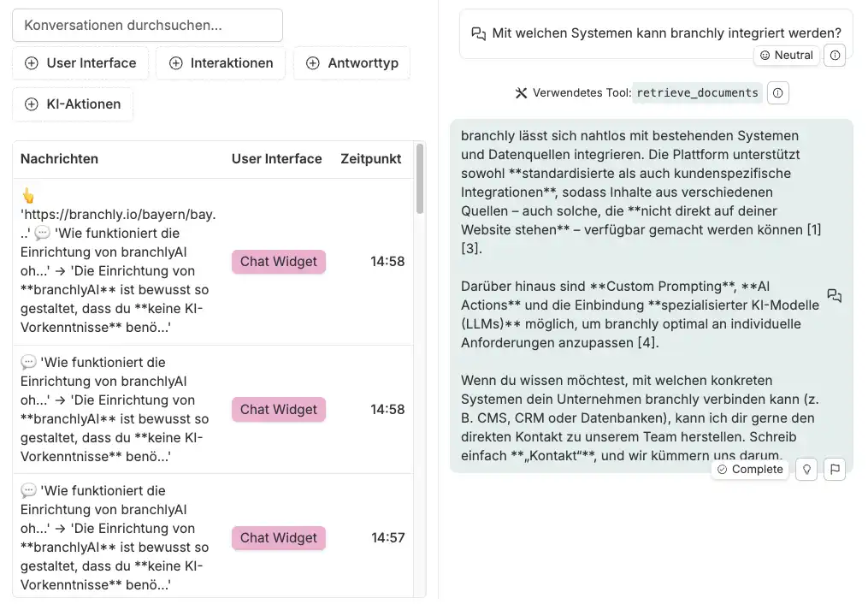Click the answer paragraph starting Darüber hinaus
This screenshot has height=610, width=868.
(x=640, y=315)
